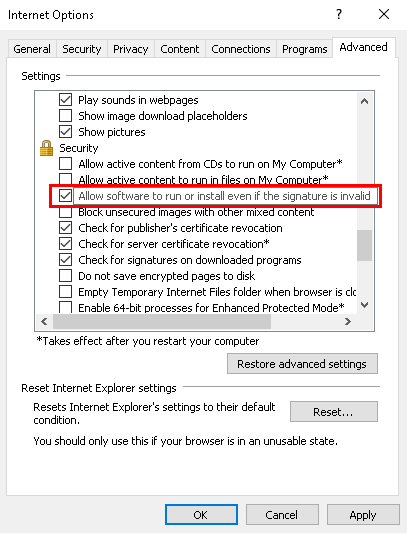Select the Connections tab
Image resolution: width=407 pixels, height=534 pixels.
click(x=240, y=49)
